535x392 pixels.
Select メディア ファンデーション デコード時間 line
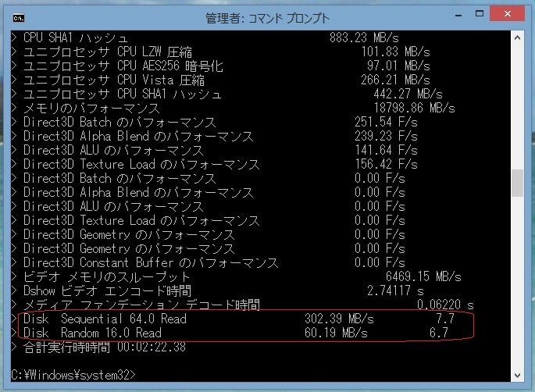tap(141, 305)
